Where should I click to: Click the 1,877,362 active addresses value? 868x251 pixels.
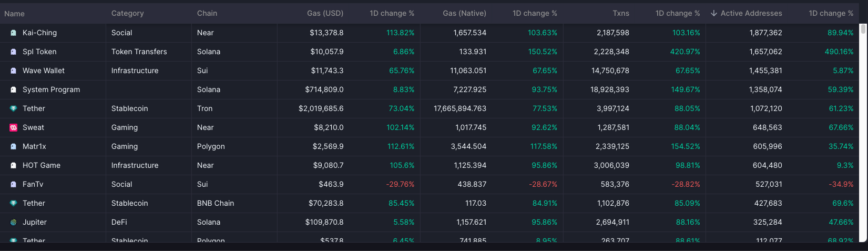click(x=765, y=33)
